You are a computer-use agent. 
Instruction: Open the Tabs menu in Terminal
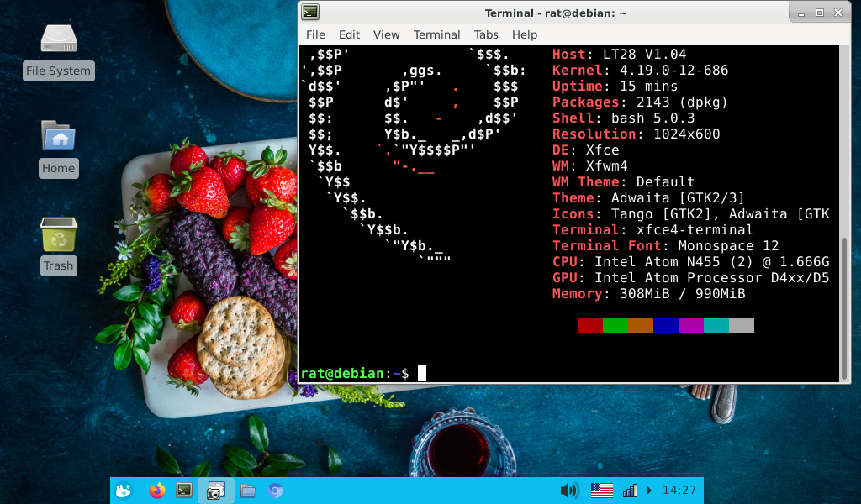click(486, 34)
